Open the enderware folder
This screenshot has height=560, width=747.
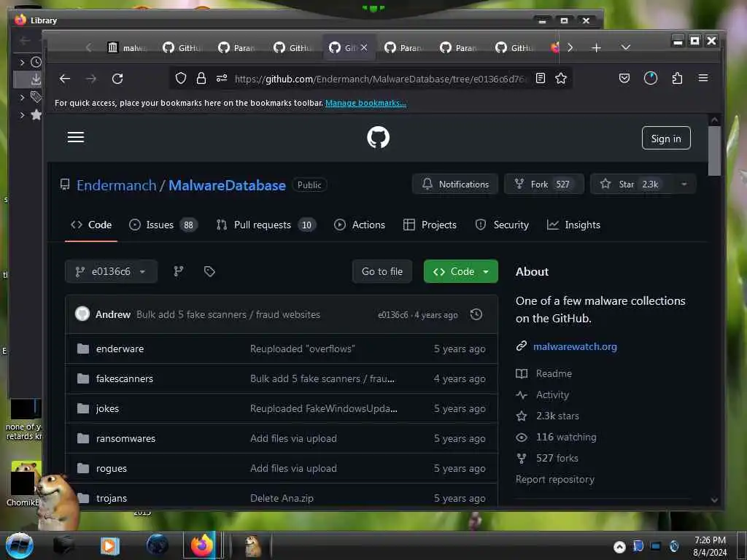(x=120, y=349)
